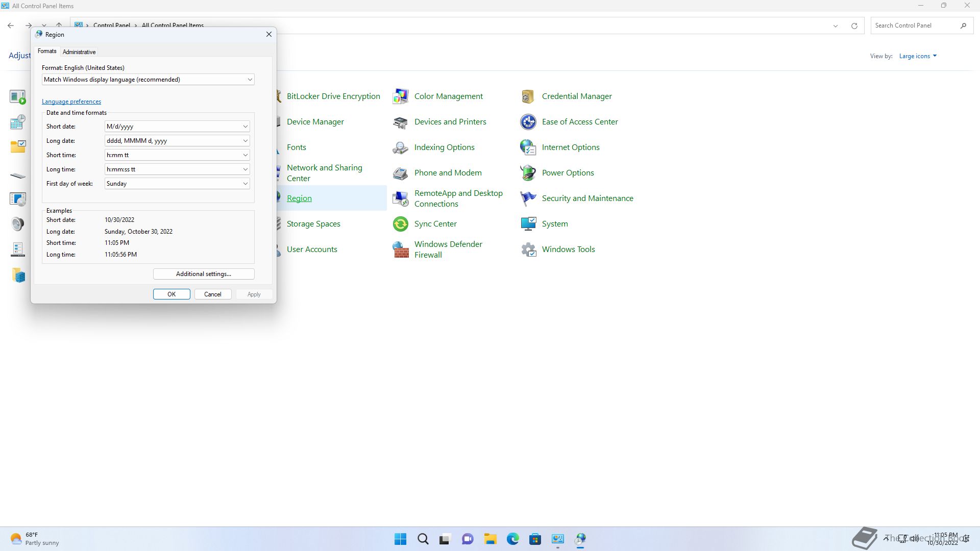
Task: Refresh the Control Panel address bar
Action: tap(854, 26)
